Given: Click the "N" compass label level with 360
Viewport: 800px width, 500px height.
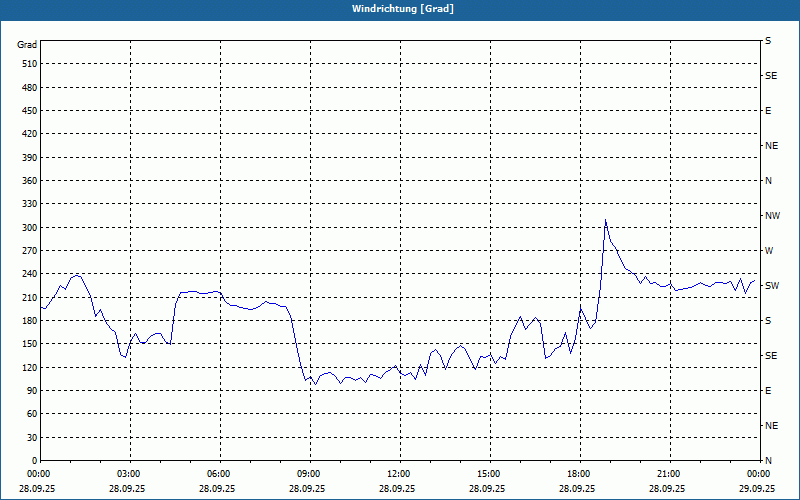Looking at the screenshot, I should 768,181.
